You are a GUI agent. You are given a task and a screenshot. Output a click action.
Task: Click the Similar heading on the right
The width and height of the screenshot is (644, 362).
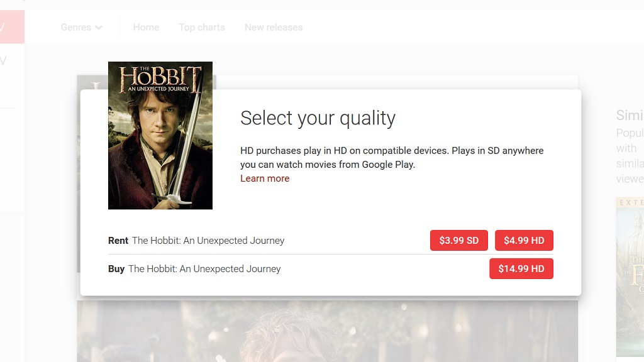pyautogui.click(x=630, y=115)
